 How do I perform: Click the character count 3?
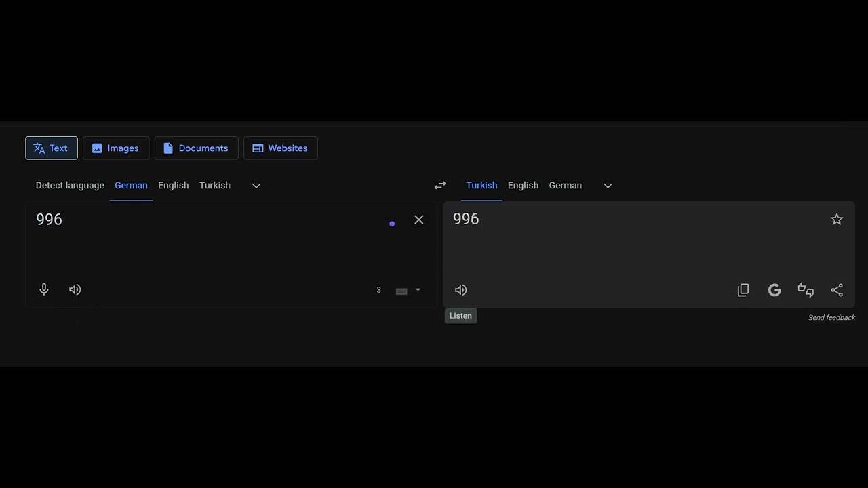pyautogui.click(x=378, y=290)
